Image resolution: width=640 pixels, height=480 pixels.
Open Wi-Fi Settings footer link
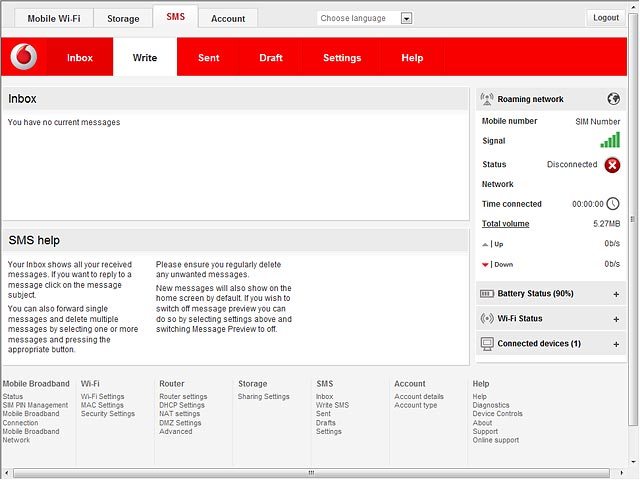point(102,396)
